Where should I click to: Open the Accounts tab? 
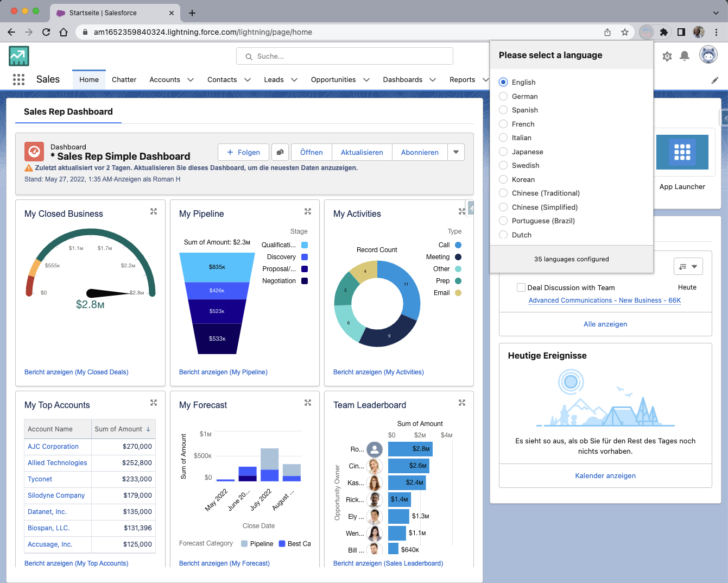click(x=164, y=80)
